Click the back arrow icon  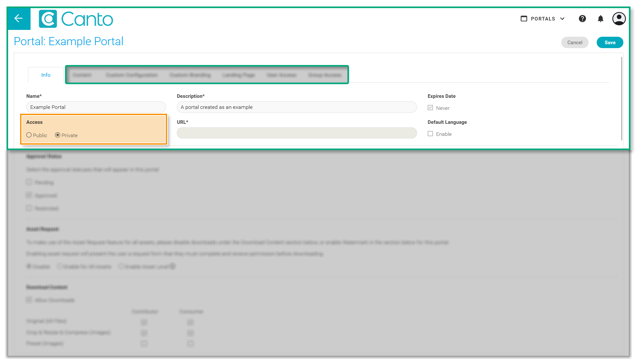tap(19, 19)
